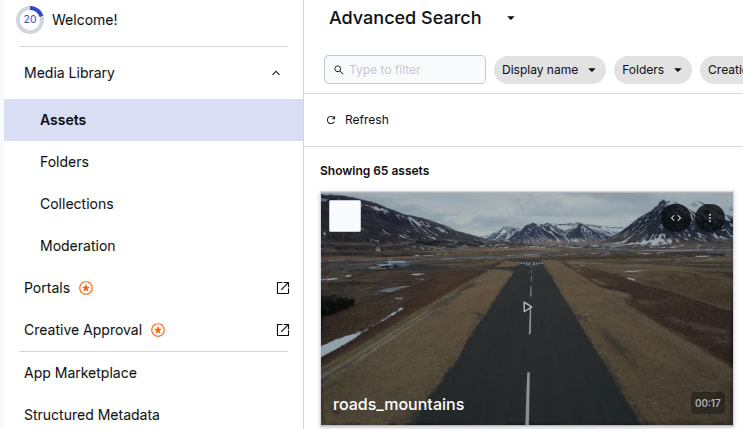The image size is (743, 429).
Task: Go to Folders in Media Library
Action: 64,162
